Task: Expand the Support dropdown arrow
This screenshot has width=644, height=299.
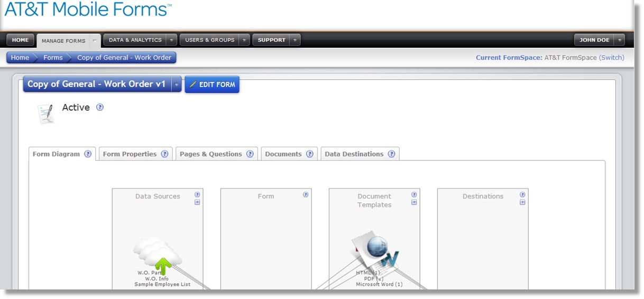Action: pyautogui.click(x=295, y=40)
